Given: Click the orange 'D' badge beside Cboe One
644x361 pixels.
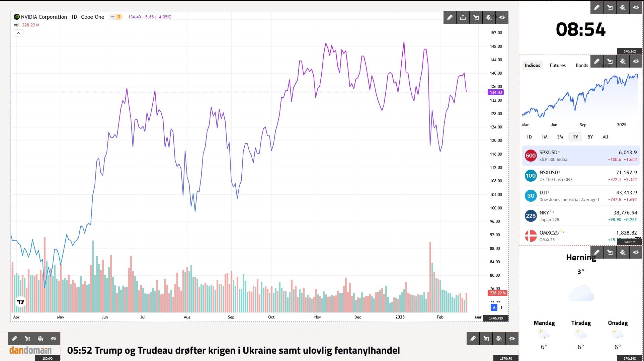Looking at the screenshot, I should (118, 17).
